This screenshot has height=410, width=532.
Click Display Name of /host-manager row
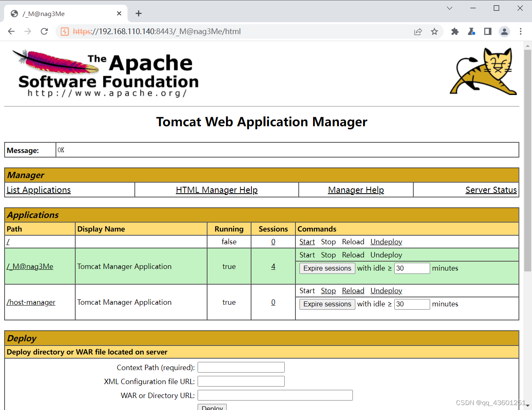124,302
